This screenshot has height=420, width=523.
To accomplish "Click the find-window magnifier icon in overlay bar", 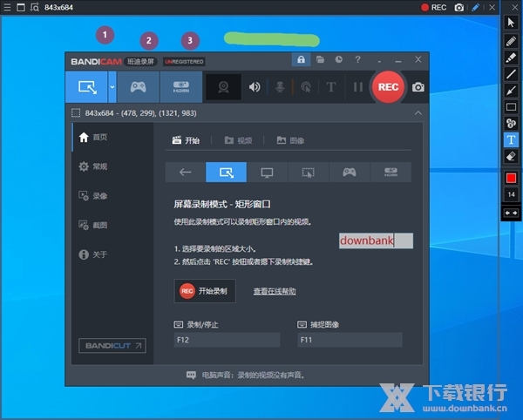I will coord(35,7).
